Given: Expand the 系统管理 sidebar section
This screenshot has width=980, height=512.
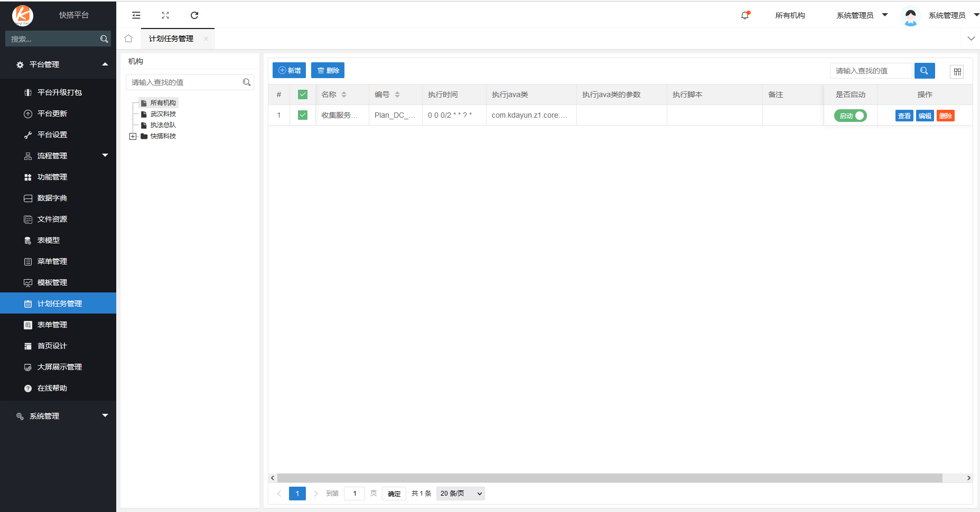Looking at the screenshot, I should click(x=58, y=416).
